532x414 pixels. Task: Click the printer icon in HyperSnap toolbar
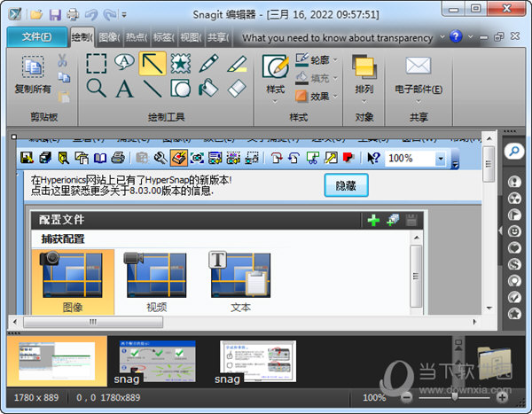(x=118, y=158)
